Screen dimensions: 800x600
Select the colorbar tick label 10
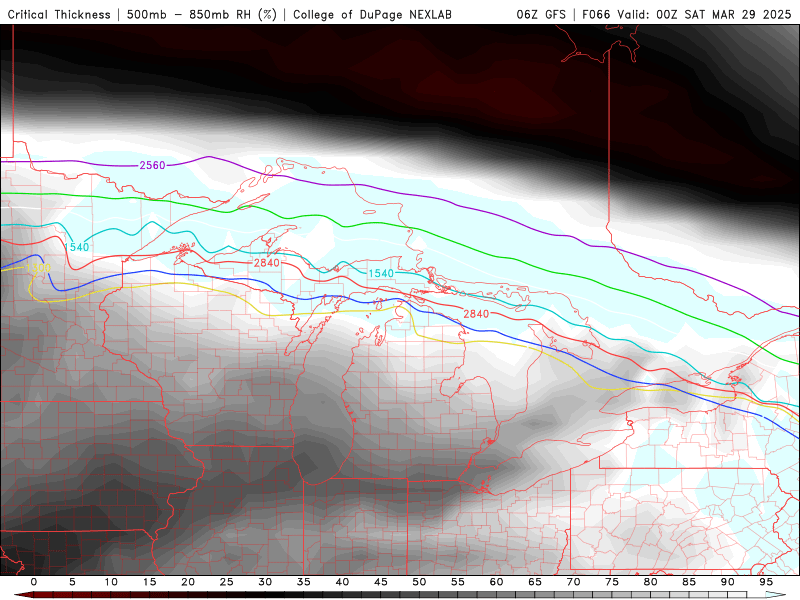click(111, 582)
